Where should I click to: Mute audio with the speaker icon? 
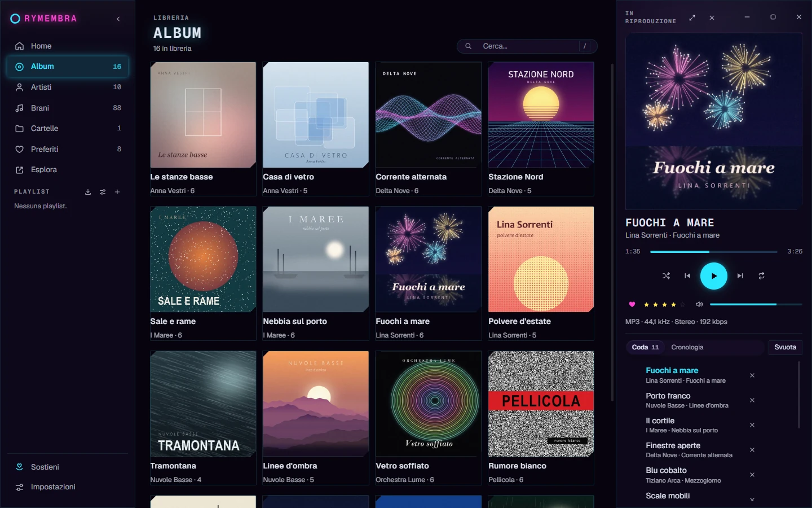pos(699,304)
